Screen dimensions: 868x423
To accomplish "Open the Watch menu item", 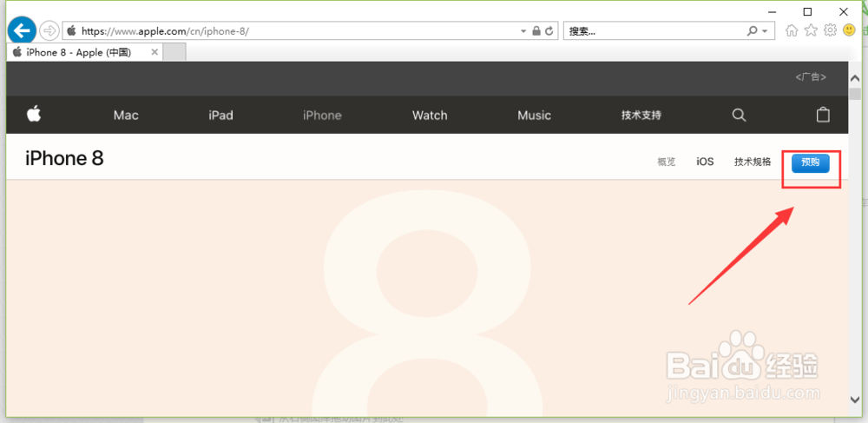I will (x=430, y=116).
